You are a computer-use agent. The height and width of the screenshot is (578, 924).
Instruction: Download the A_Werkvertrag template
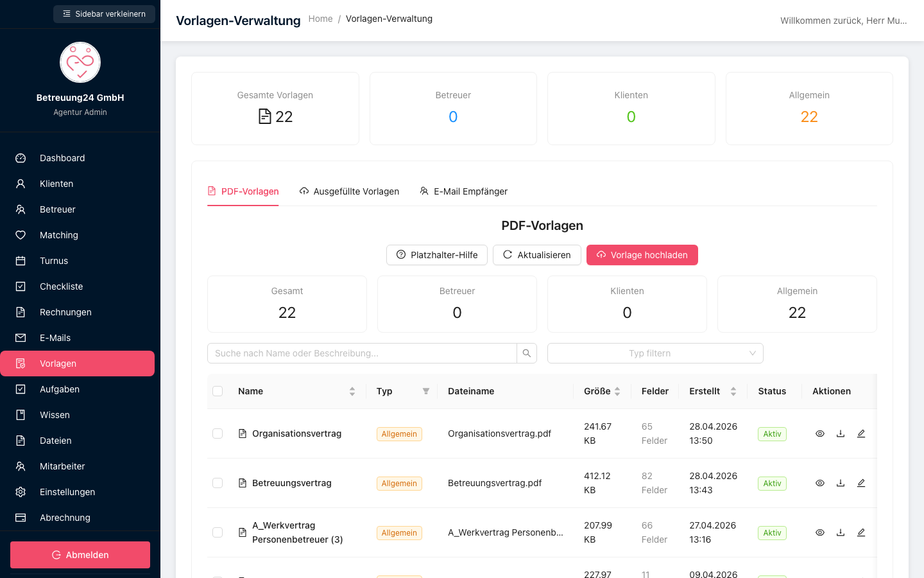point(841,532)
